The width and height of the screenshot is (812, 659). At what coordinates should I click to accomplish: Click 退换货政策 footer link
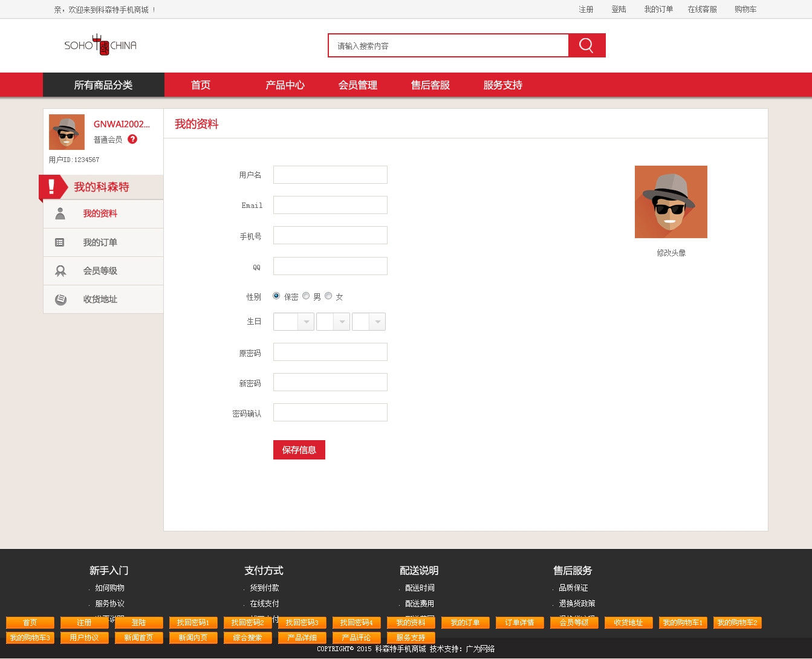[x=577, y=603]
